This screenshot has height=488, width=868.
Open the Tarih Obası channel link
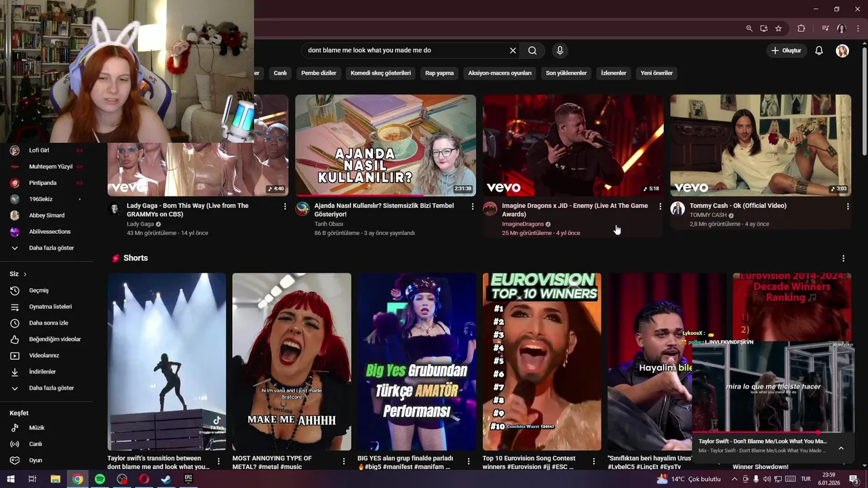(329, 224)
